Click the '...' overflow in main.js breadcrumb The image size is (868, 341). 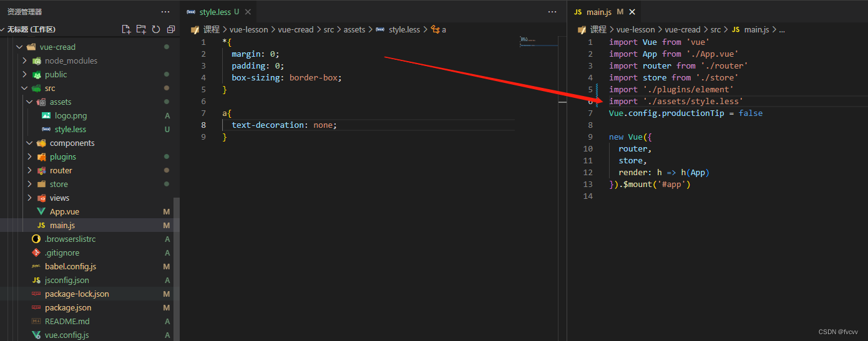782,29
